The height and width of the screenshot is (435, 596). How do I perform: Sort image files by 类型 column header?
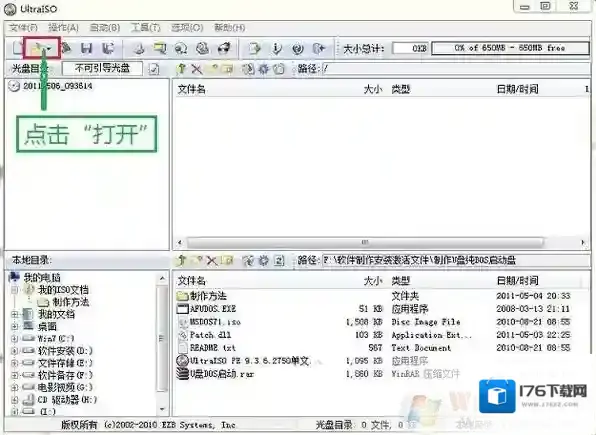pyautogui.click(x=401, y=89)
